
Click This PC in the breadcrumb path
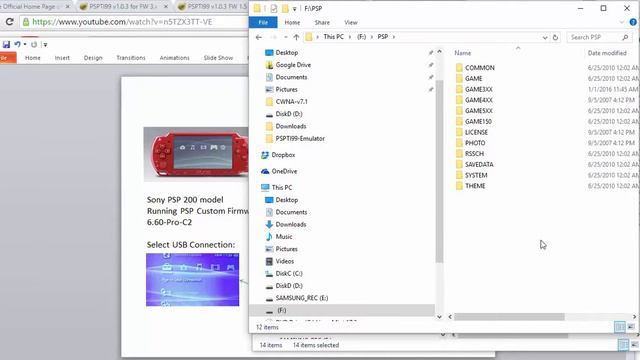click(x=333, y=37)
